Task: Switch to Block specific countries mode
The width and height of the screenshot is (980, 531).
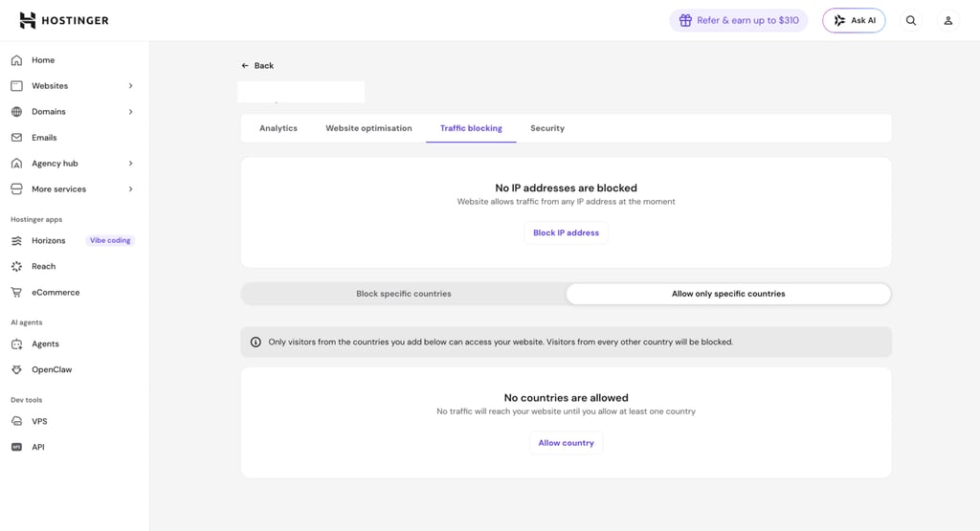Action: coord(404,294)
